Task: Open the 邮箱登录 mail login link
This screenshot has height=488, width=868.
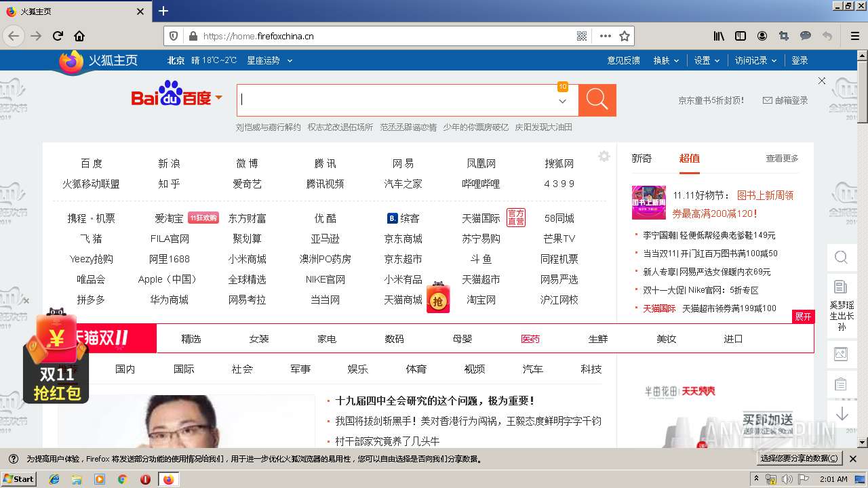Action: point(785,100)
